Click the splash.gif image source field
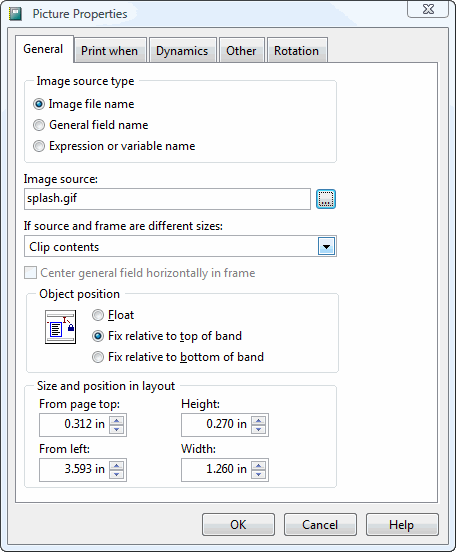 click(x=167, y=199)
